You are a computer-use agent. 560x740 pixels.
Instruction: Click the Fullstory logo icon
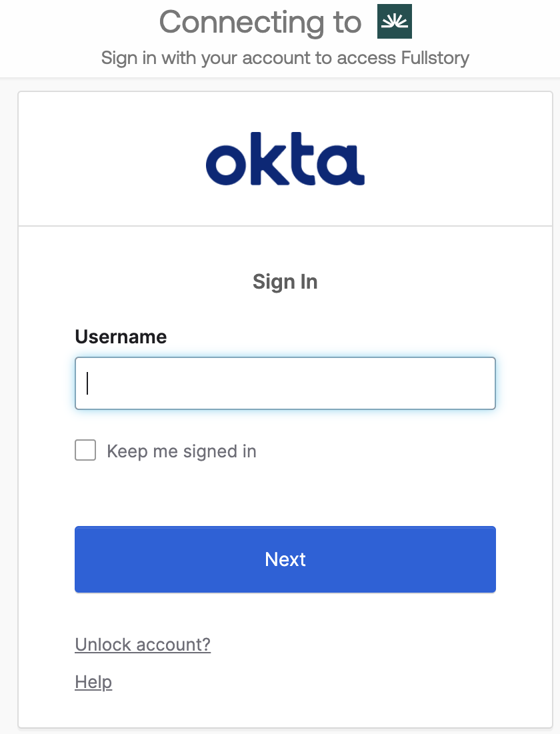point(395,21)
